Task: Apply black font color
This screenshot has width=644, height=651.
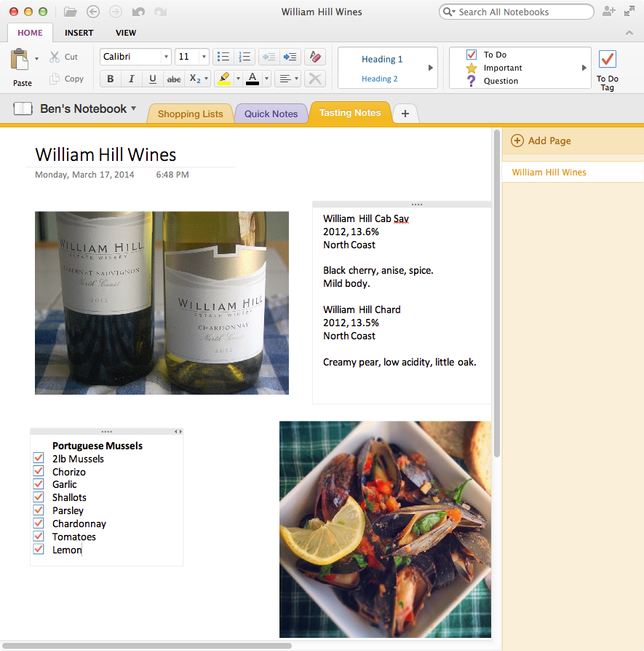Action: click(x=253, y=79)
